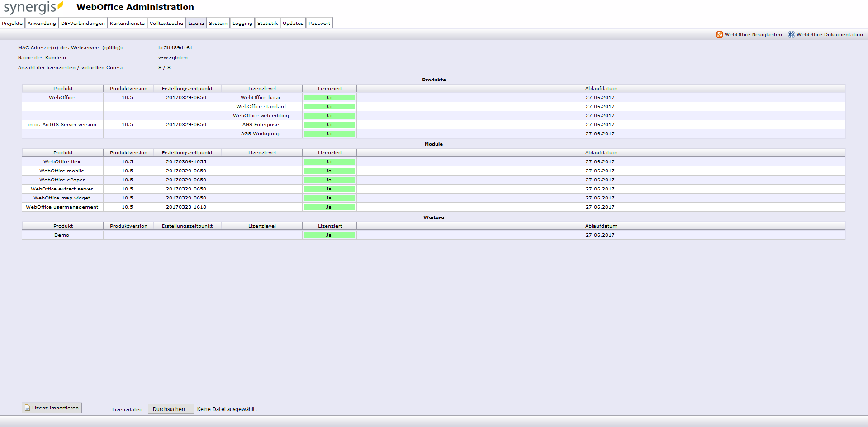Select the Lizenzdatei file input field

click(x=171, y=409)
